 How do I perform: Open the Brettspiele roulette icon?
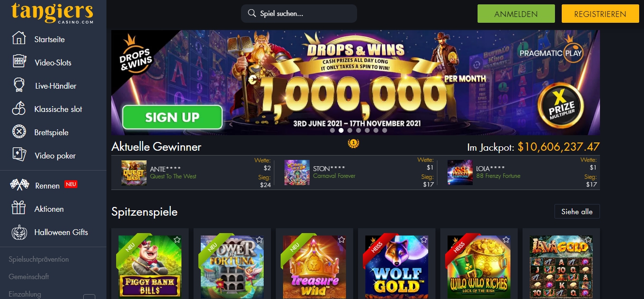coord(19,132)
